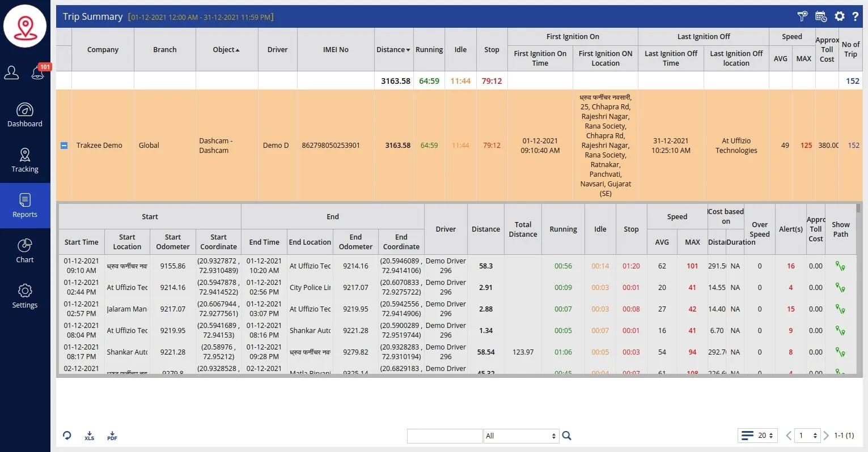The height and width of the screenshot is (452, 868).
Task: Change rows per page from 20
Action: tap(765, 436)
